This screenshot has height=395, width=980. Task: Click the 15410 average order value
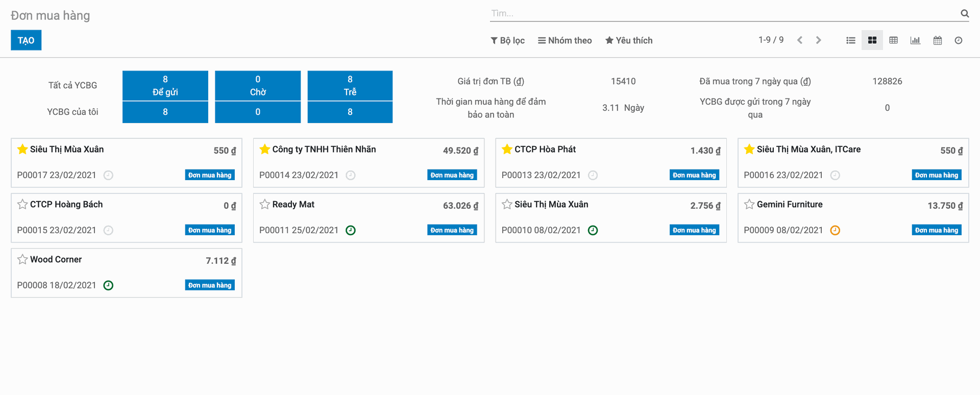[x=623, y=81]
